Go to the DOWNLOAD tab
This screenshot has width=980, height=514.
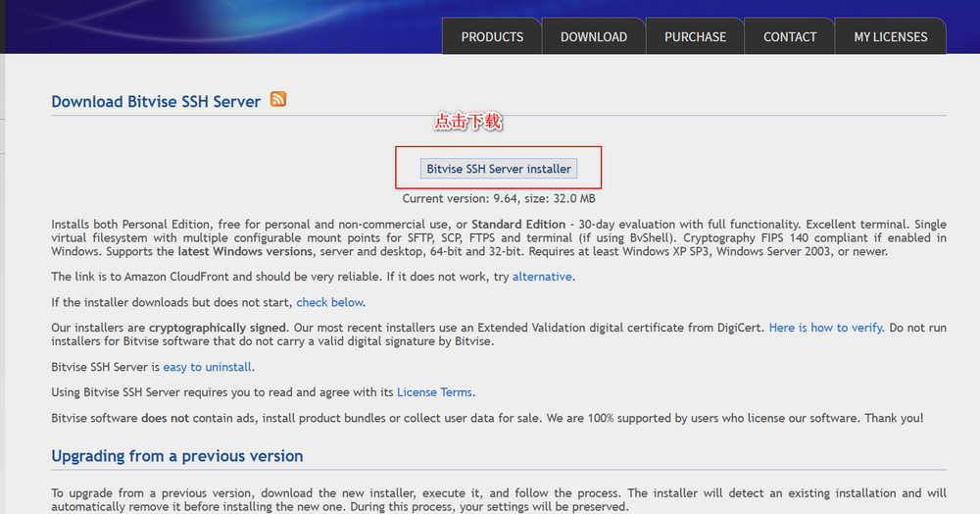click(x=594, y=37)
